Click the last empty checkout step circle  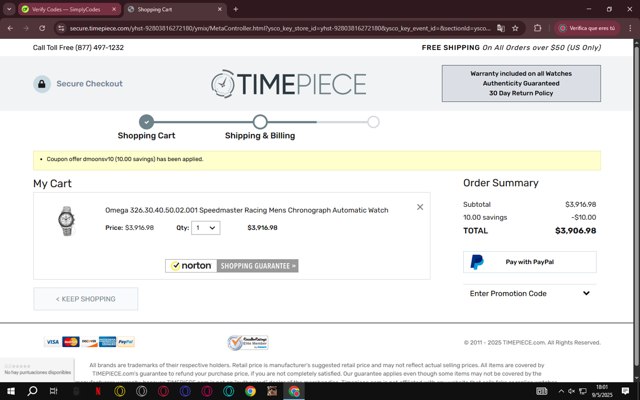pyautogui.click(x=373, y=122)
